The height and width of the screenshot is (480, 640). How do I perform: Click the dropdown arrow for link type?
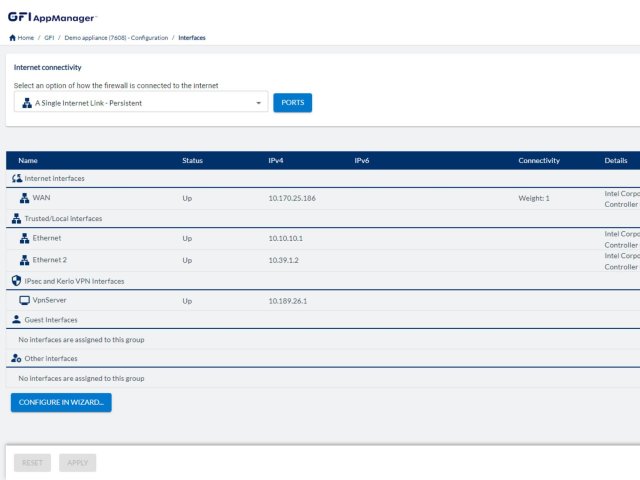[x=258, y=103]
